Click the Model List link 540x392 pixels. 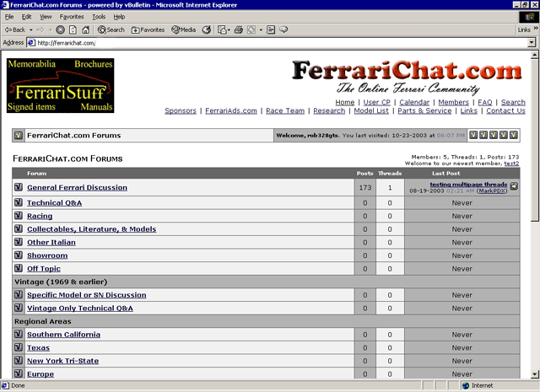coord(371,110)
